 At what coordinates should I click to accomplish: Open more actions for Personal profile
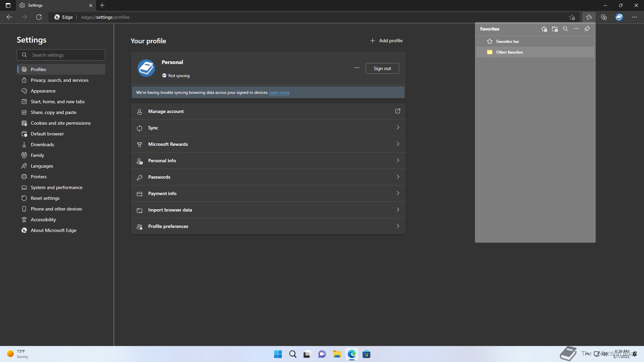tap(357, 68)
